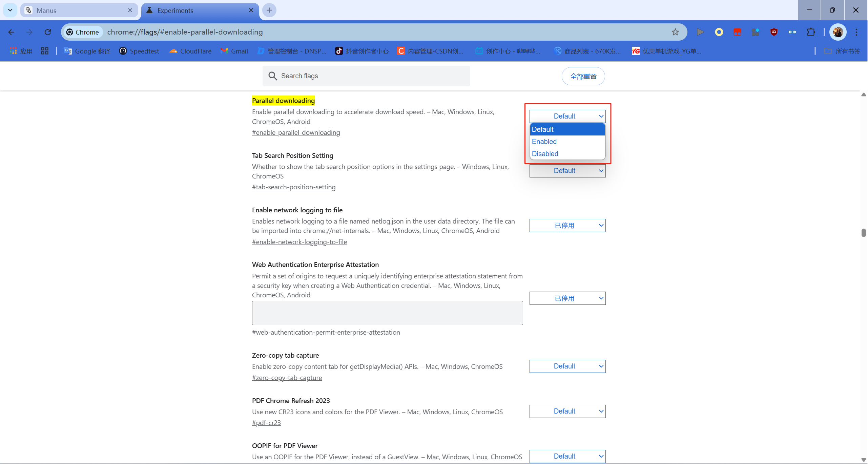The width and height of the screenshot is (868, 464).
Task: Click the enterprise attestation origins text box
Action: coord(387,313)
